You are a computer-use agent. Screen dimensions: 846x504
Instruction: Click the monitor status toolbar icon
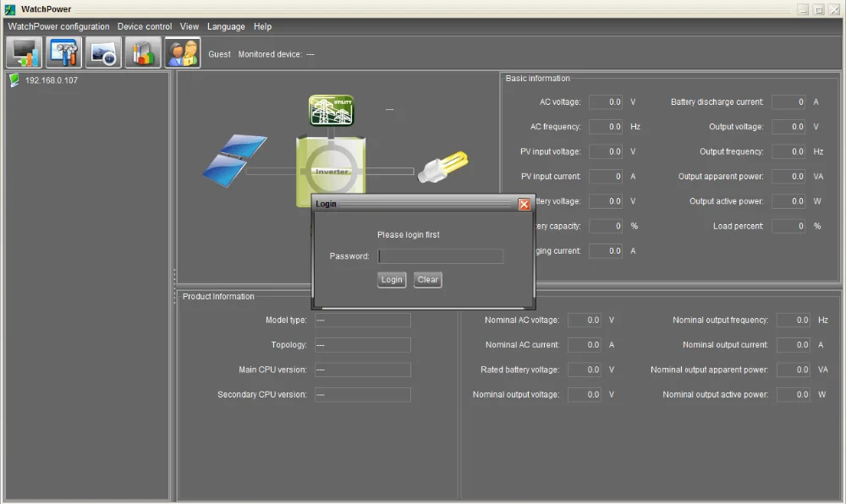pyautogui.click(x=24, y=52)
